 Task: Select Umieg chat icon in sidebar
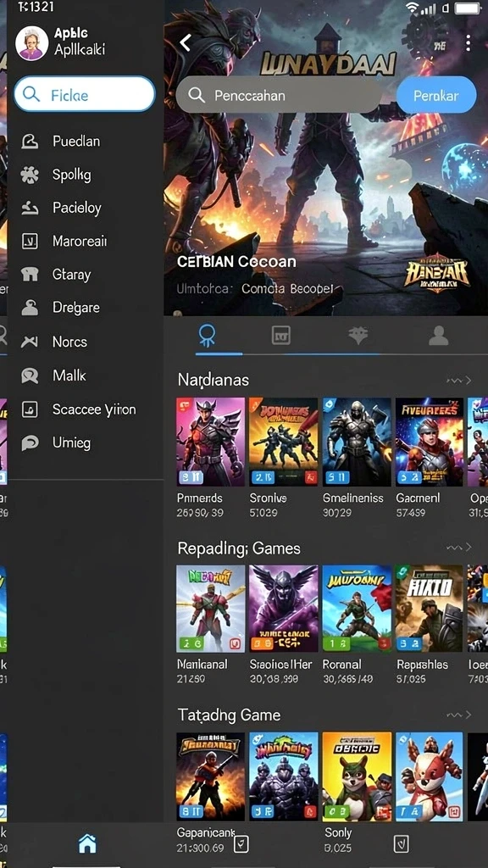pos(30,442)
